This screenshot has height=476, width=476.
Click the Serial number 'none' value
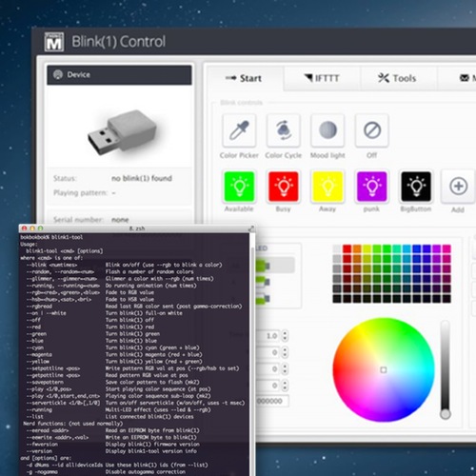click(120, 220)
